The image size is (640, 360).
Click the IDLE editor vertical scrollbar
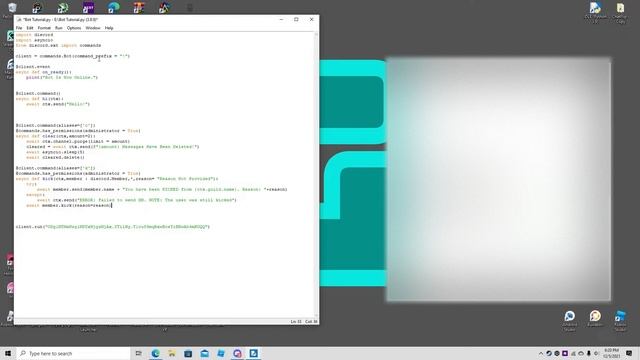(x=316, y=175)
